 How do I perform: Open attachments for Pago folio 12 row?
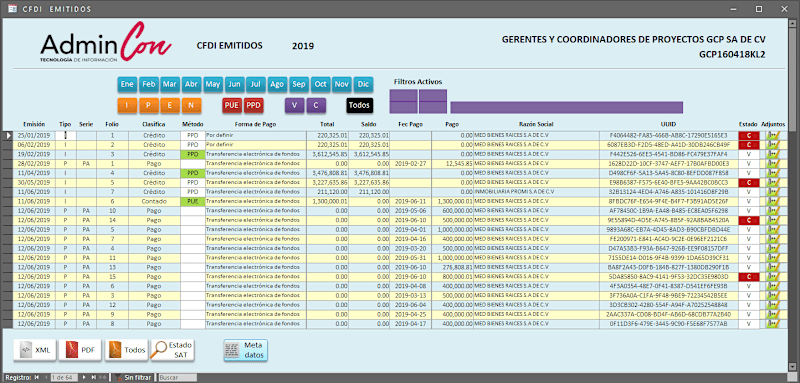click(x=774, y=305)
